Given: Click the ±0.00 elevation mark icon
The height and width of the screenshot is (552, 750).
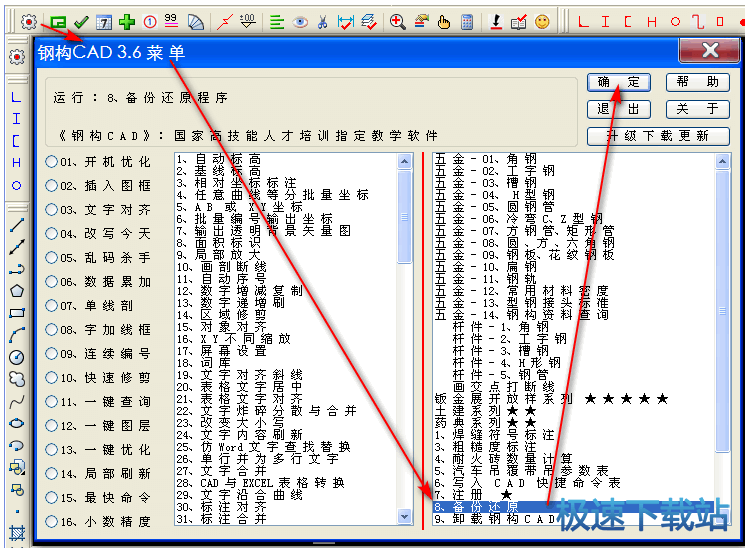Looking at the screenshot, I should [248, 21].
